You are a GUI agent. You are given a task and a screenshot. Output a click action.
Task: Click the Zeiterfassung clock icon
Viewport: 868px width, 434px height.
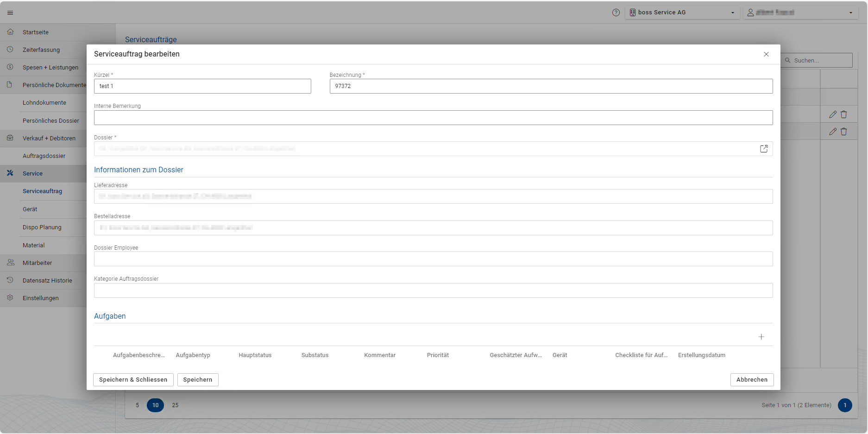coord(10,50)
